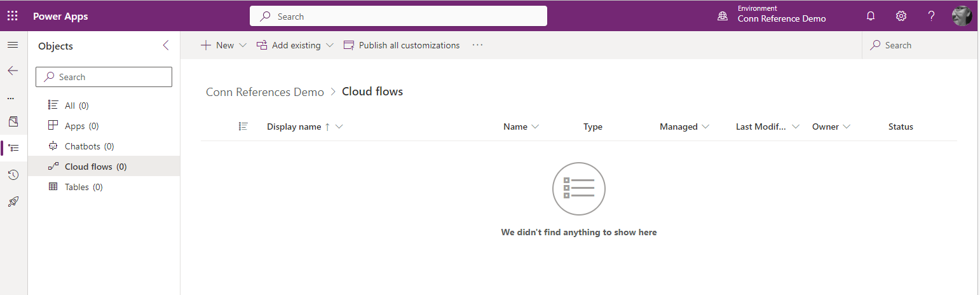980x295 pixels.
Task: Open the rocket pipelines icon
Action: [x=13, y=202]
